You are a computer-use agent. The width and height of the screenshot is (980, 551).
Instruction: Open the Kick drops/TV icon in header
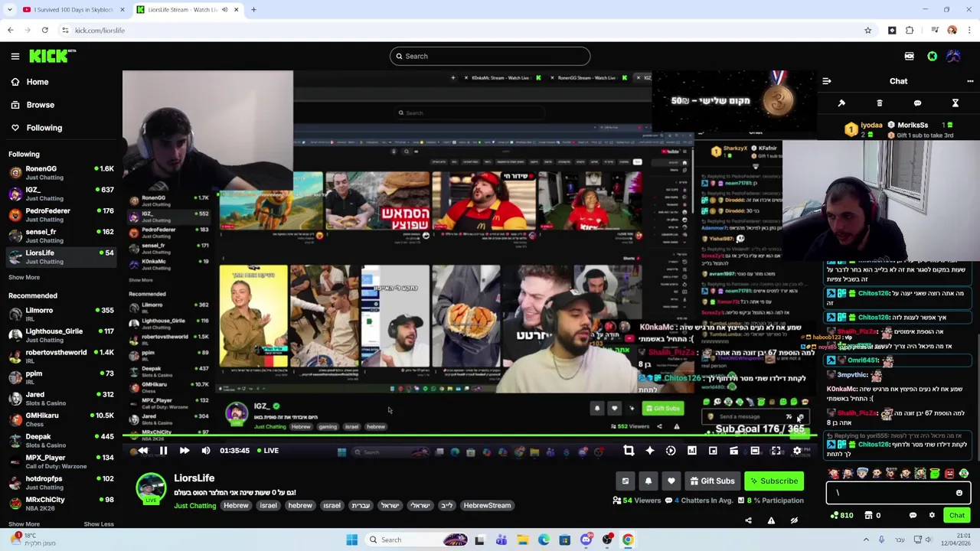click(x=909, y=56)
